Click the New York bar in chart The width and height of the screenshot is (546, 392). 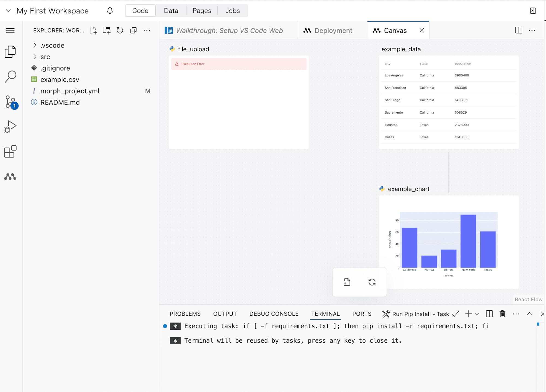coord(468,241)
